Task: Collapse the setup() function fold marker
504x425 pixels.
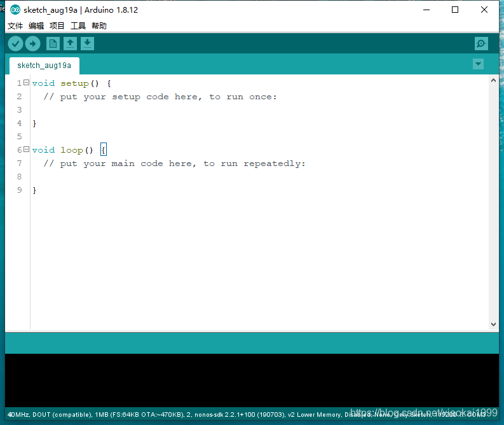Action: 26,83
